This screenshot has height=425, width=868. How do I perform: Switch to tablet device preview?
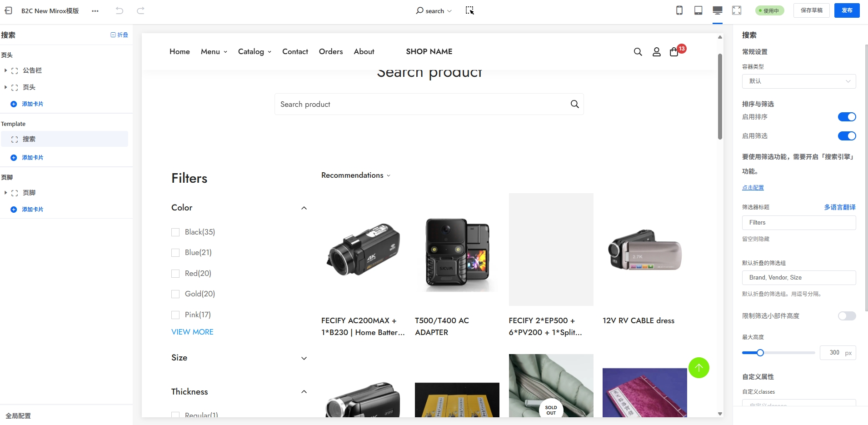(698, 10)
